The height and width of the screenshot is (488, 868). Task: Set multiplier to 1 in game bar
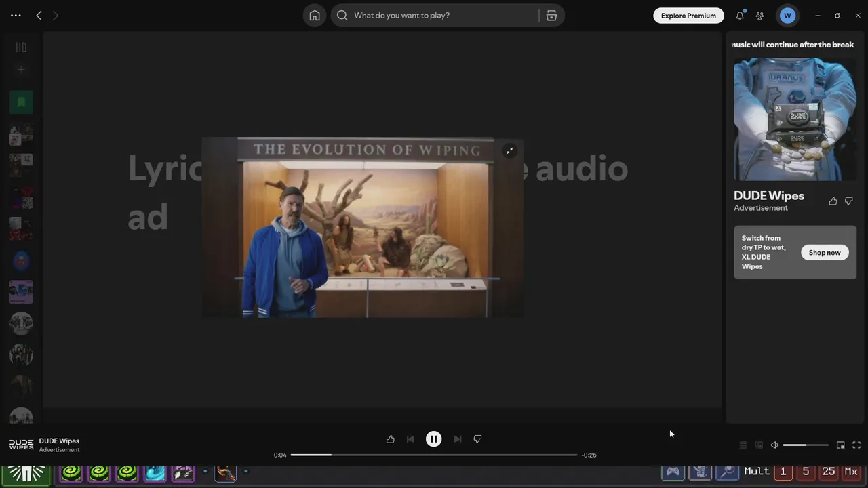pos(783,472)
